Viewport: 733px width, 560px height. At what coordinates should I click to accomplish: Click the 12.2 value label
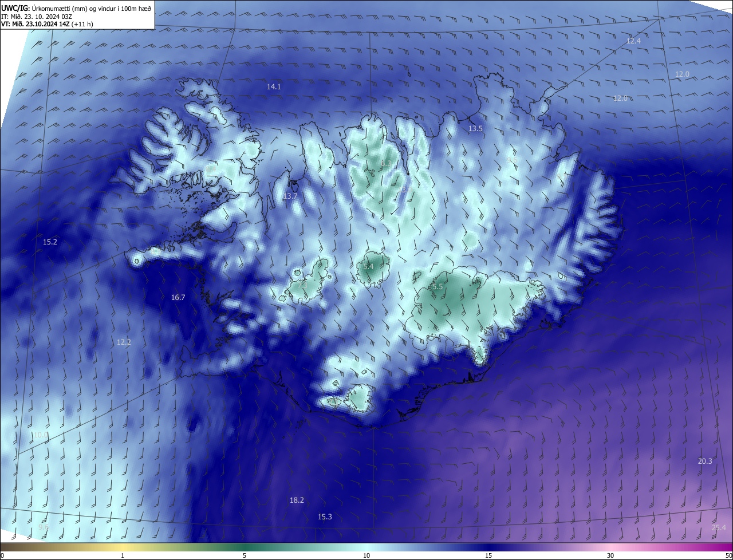pos(124,342)
